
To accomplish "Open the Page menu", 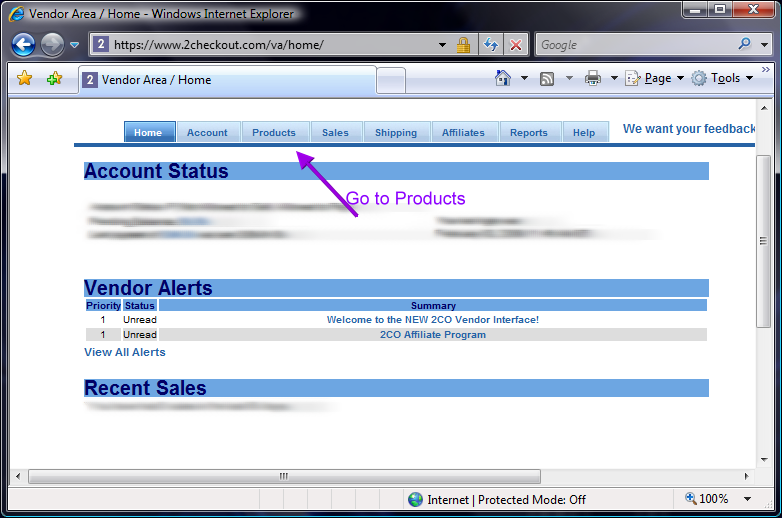I will tap(654, 78).
